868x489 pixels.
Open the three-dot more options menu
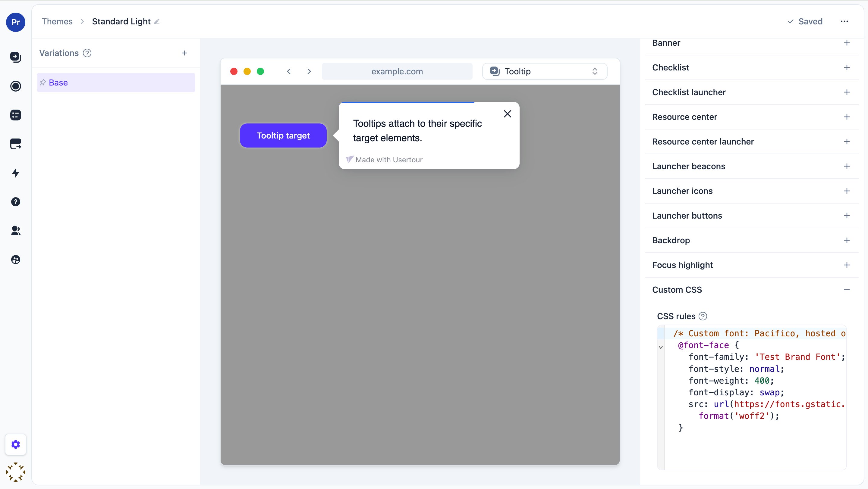tap(844, 22)
